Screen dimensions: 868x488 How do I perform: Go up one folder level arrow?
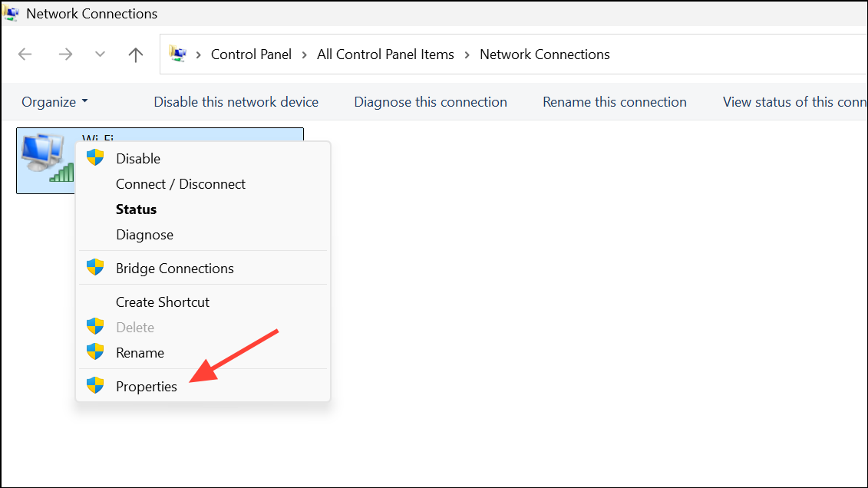pyautogui.click(x=136, y=54)
